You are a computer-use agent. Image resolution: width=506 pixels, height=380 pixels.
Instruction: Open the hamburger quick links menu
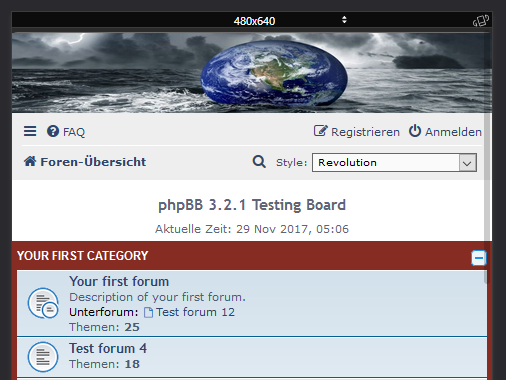point(30,131)
